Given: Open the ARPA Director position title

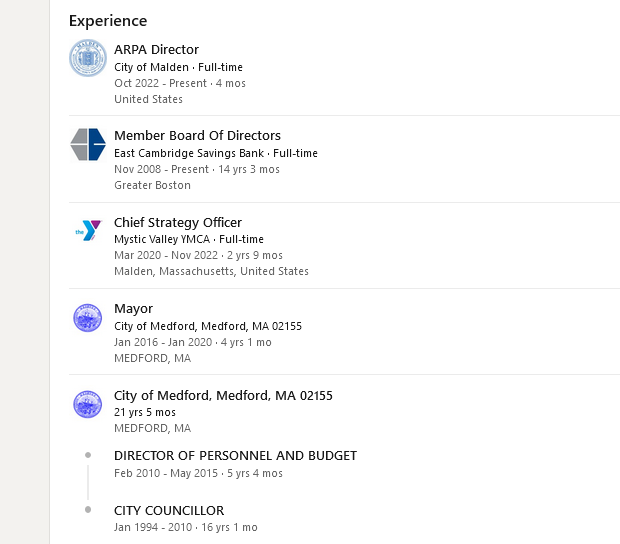Looking at the screenshot, I should coord(156,50).
